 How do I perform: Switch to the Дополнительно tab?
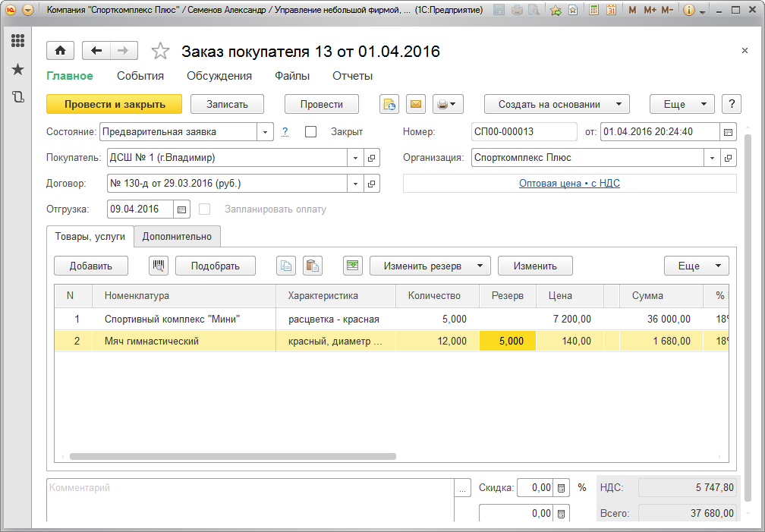(x=177, y=236)
